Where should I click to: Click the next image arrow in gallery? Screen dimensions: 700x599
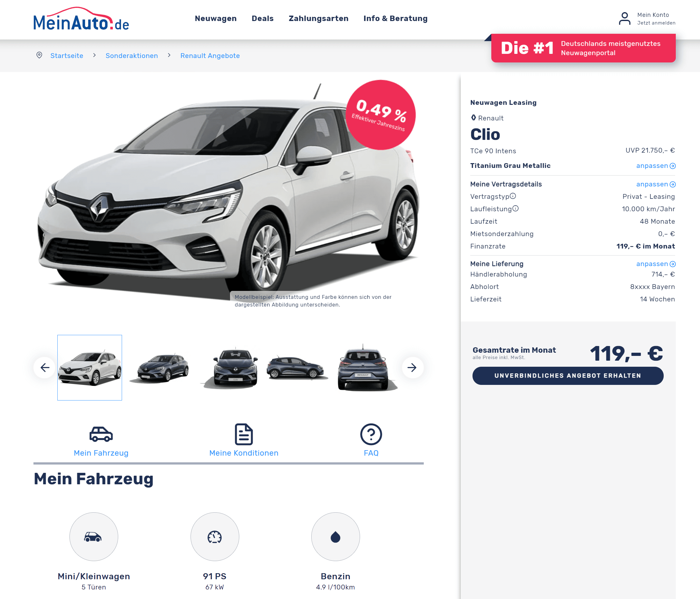coord(412,368)
